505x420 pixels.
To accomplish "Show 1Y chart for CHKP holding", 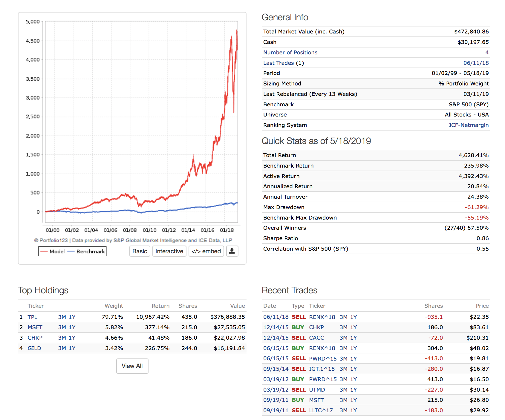I will 72,338.
